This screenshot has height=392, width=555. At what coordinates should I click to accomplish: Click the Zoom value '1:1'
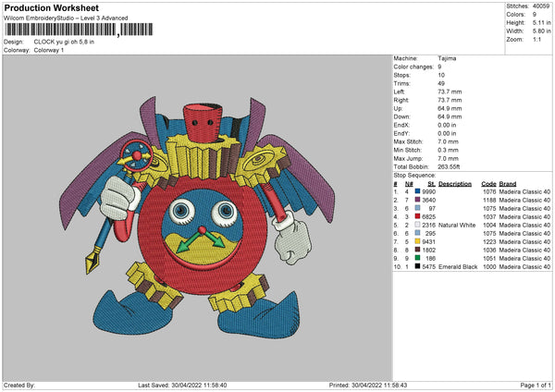click(536, 39)
